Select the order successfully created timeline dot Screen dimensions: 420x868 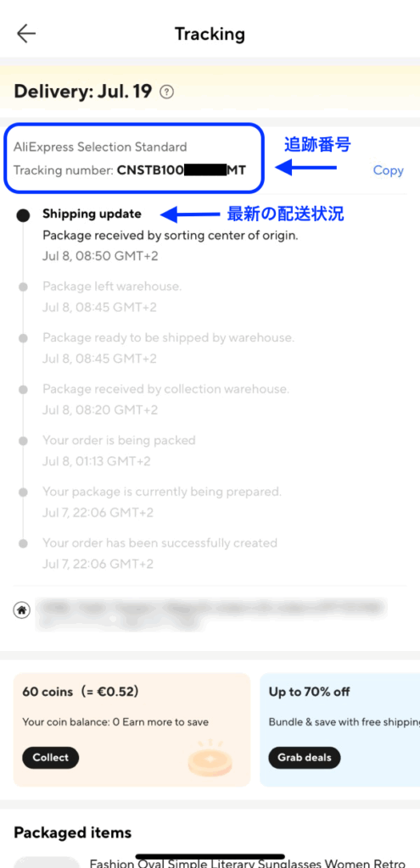pyautogui.click(x=23, y=543)
